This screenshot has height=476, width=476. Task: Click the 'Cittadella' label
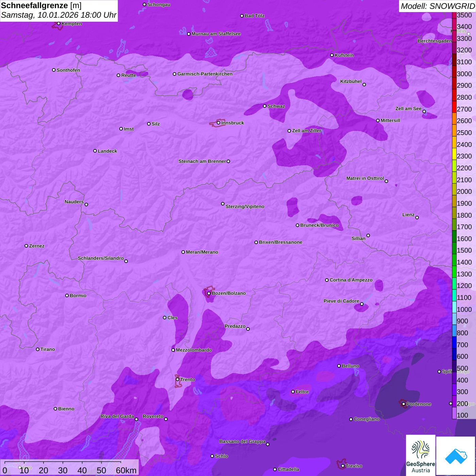coord(289,469)
